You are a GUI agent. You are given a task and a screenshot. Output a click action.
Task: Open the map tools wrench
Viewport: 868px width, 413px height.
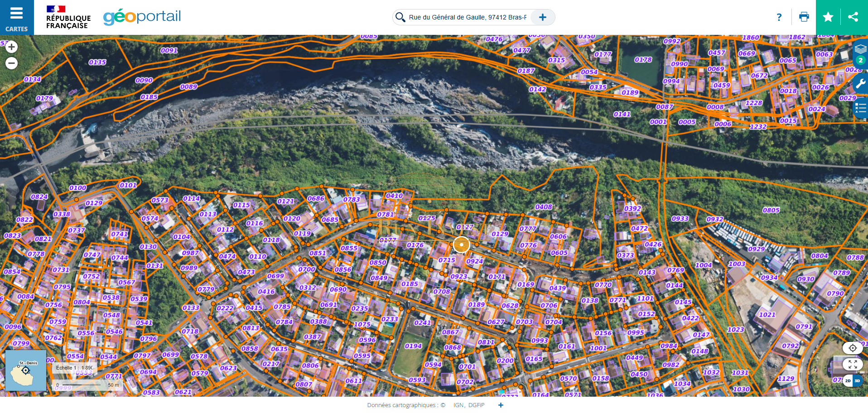[860, 83]
